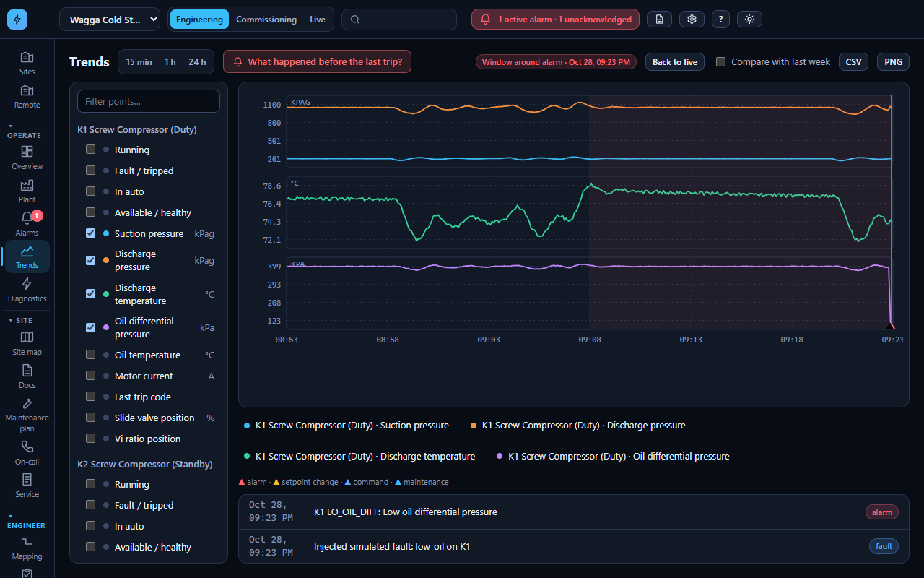Open the Sites sidebar icon
Image resolution: width=924 pixels, height=578 pixels.
point(27,63)
